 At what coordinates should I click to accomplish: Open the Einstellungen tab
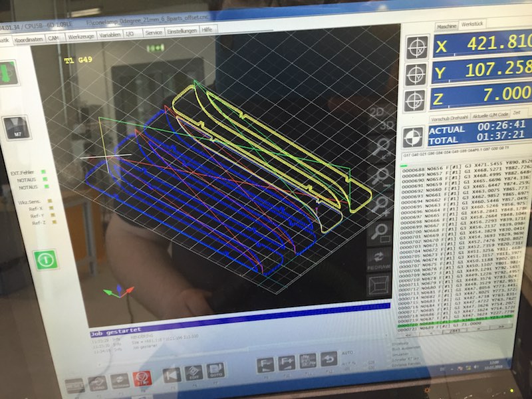(x=182, y=31)
